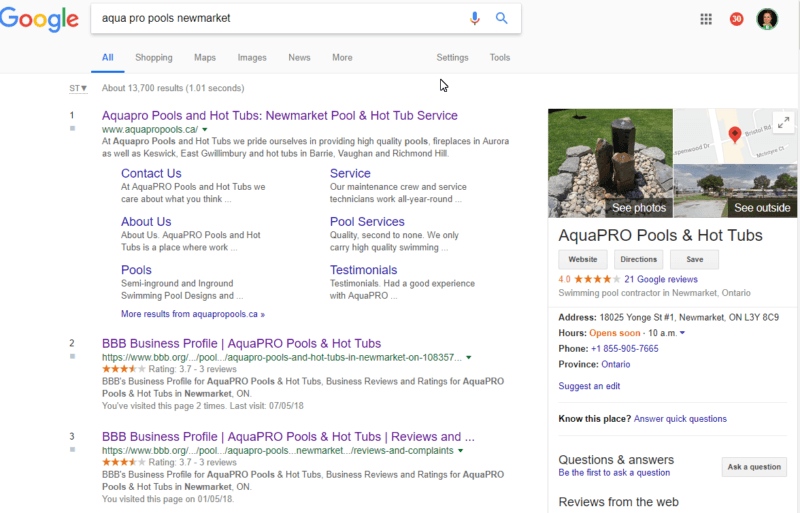This screenshot has width=800, height=513.
Task: Click About 13,700 results text
Action: pos(173,88)
